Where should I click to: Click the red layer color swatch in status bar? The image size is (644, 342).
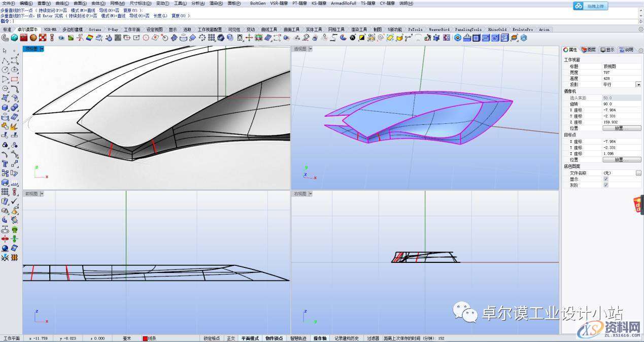click(145, 338)
